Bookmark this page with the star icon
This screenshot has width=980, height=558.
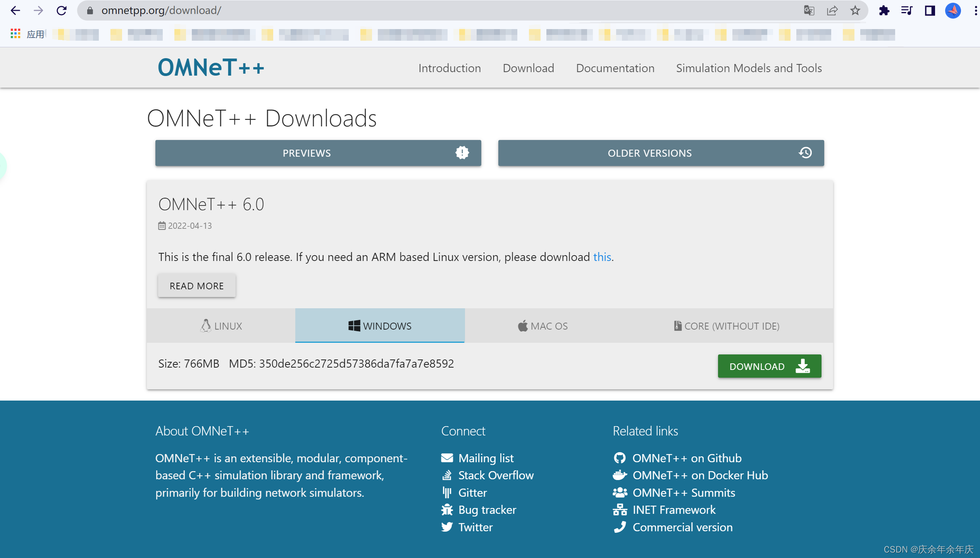click(x=855, y=10)
